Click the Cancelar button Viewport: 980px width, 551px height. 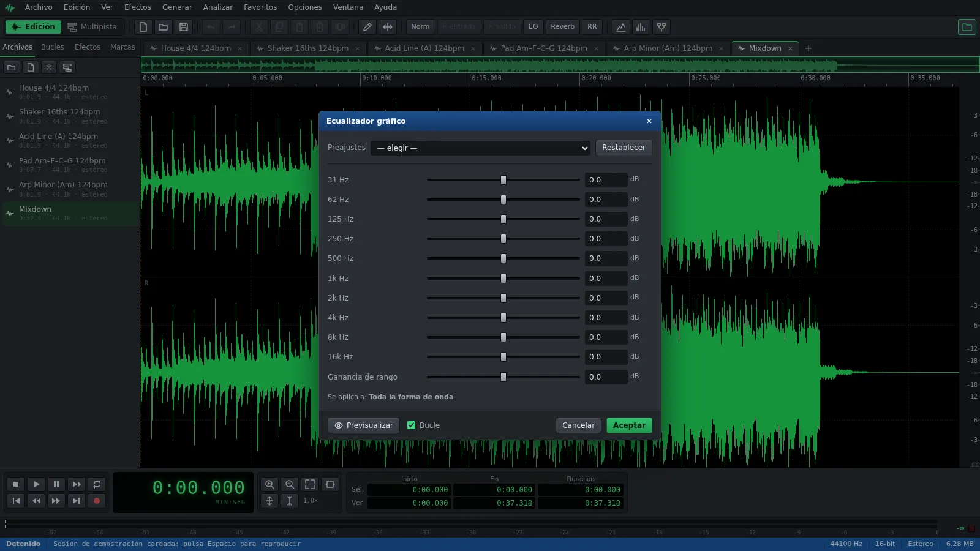click(578, 425)
